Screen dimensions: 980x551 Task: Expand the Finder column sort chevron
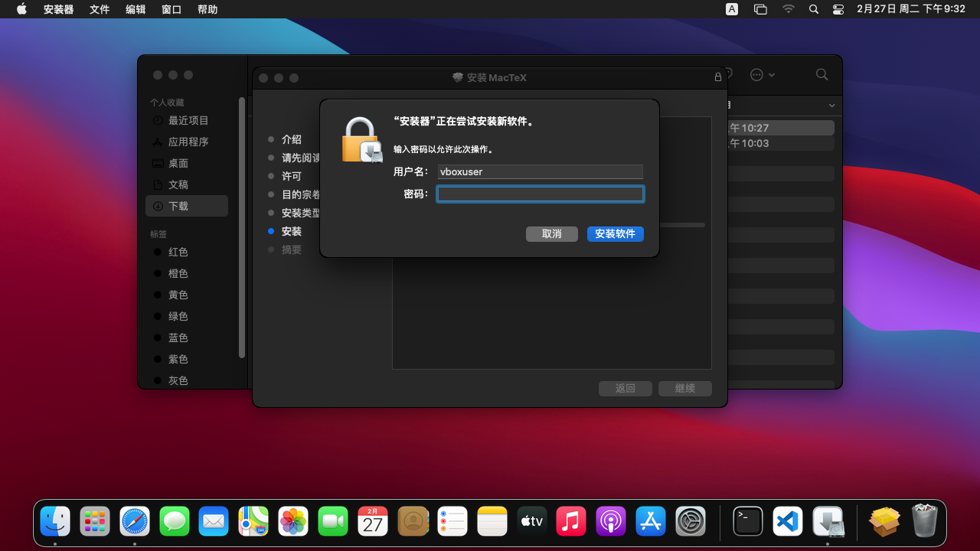(x=832, y=105)
